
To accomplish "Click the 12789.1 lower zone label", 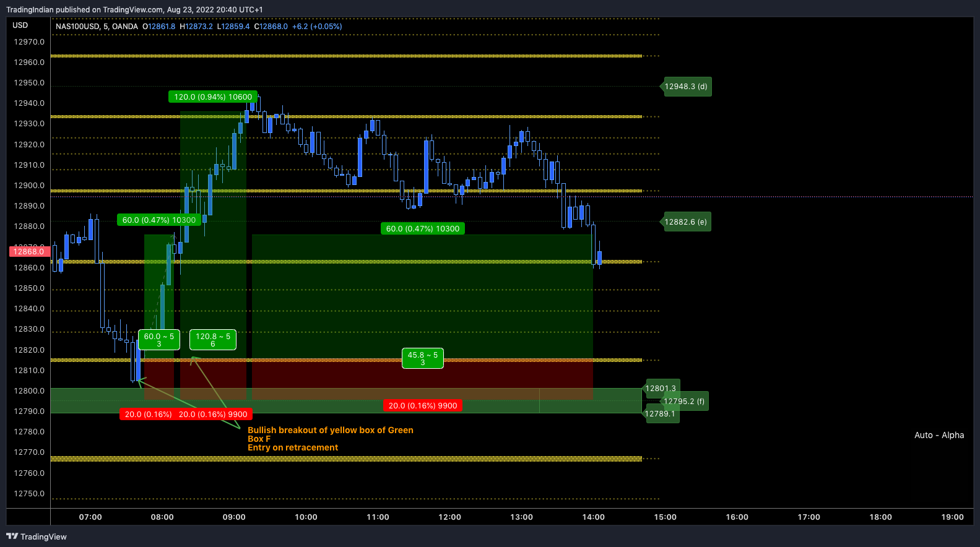I will coord(661,414).
